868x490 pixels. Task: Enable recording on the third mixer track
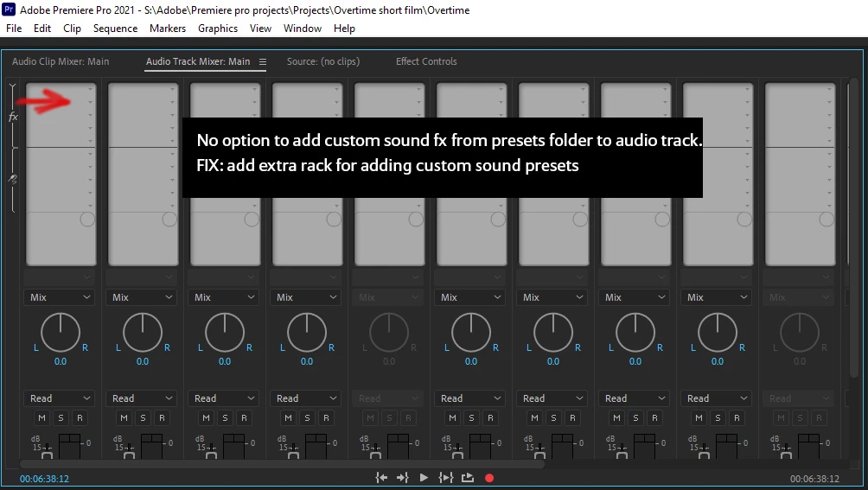pyautogui.click(x=244, y=418)
